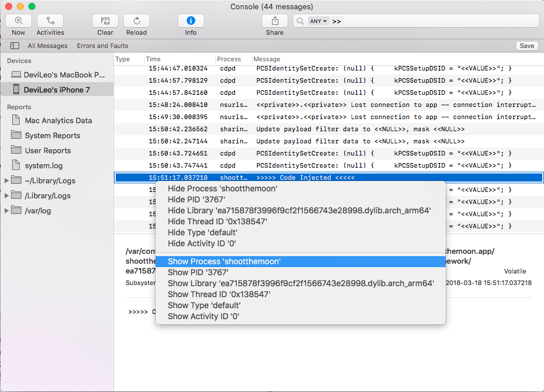Select the 15:49:30.000395 nsurls log row
The image size is (544, 392).
[329, 117]
